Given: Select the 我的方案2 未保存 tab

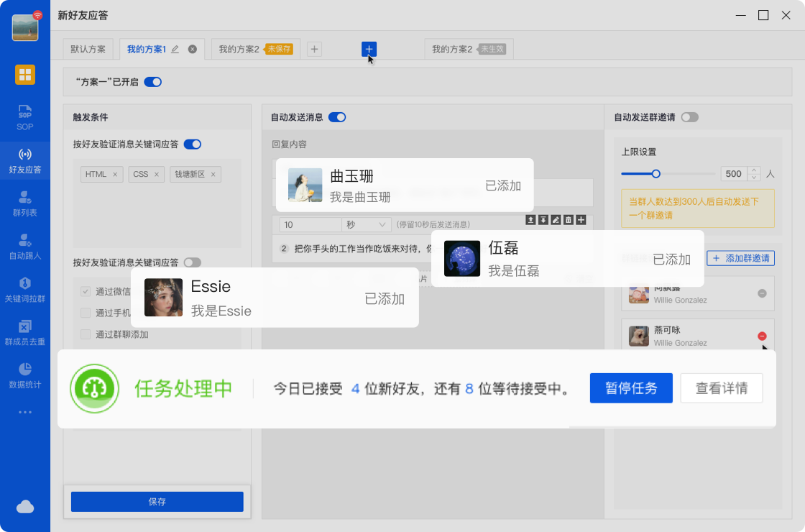Looking at the screenshot, I should [255, 50].
